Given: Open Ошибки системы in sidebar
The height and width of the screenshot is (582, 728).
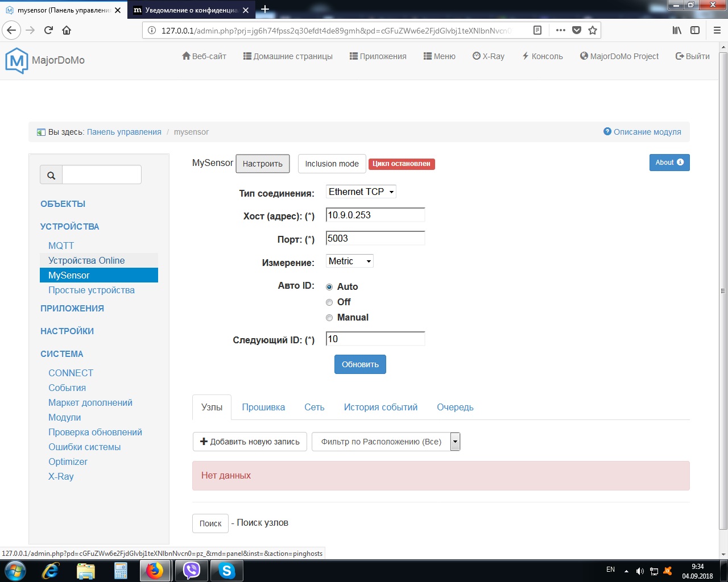Looking at the screenshot, I should tap(85, 447).
